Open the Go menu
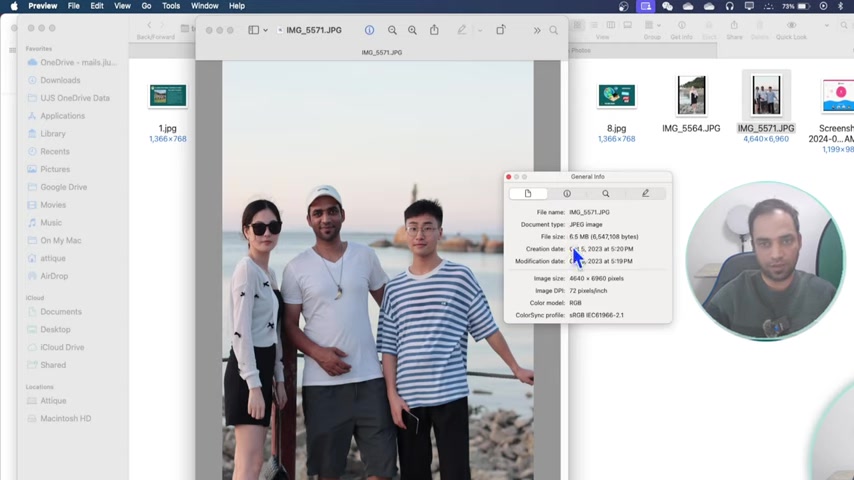The height and width of the screenshot is (480, 854). point(146,6)
